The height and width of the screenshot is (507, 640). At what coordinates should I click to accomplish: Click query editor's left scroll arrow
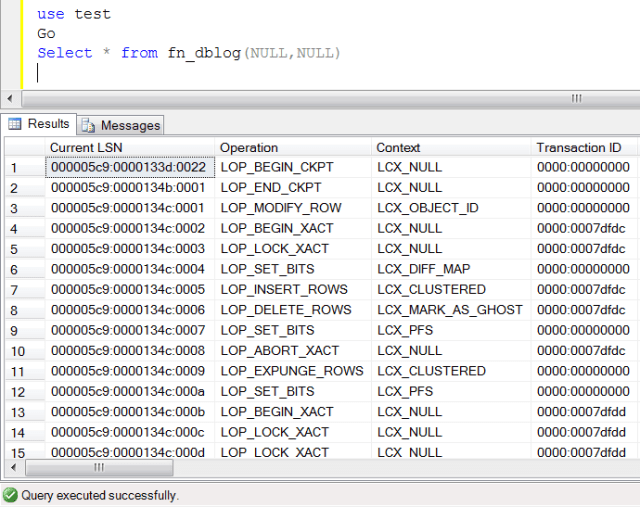click(10, 98)
